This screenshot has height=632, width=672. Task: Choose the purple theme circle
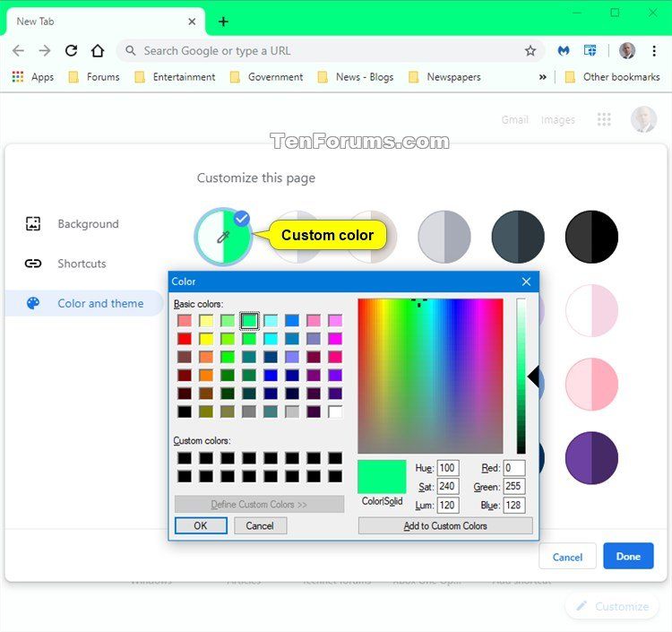591,458
